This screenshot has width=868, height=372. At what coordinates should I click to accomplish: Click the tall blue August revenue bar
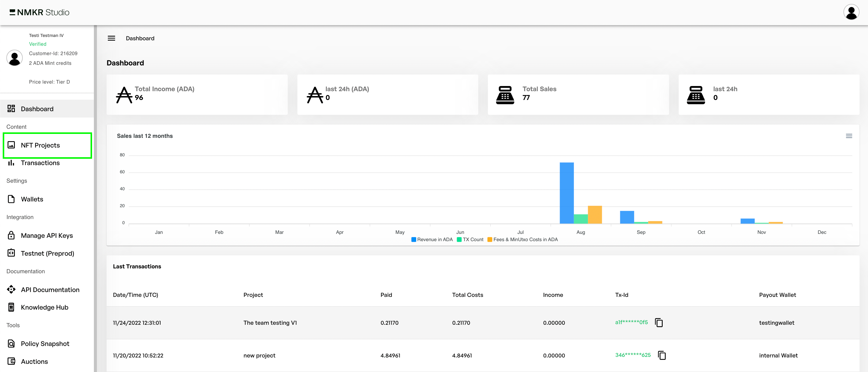point(566,193)
